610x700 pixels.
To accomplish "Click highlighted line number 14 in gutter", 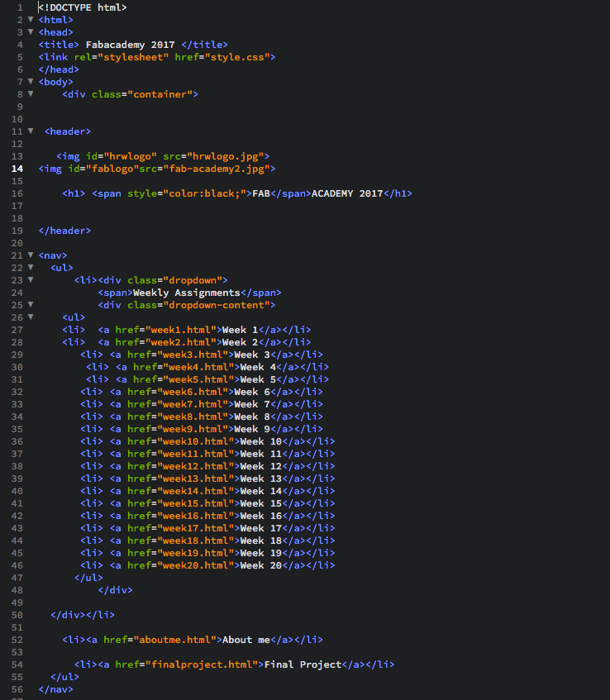I will tap(17, 169).
